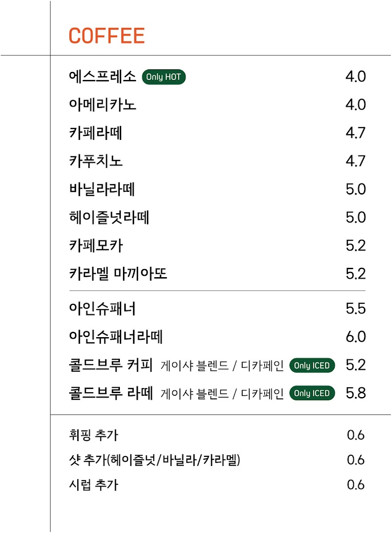Select the 에스프레소 menu item
The width and height of the screenshot is (392, 533).
pos(103,77)
